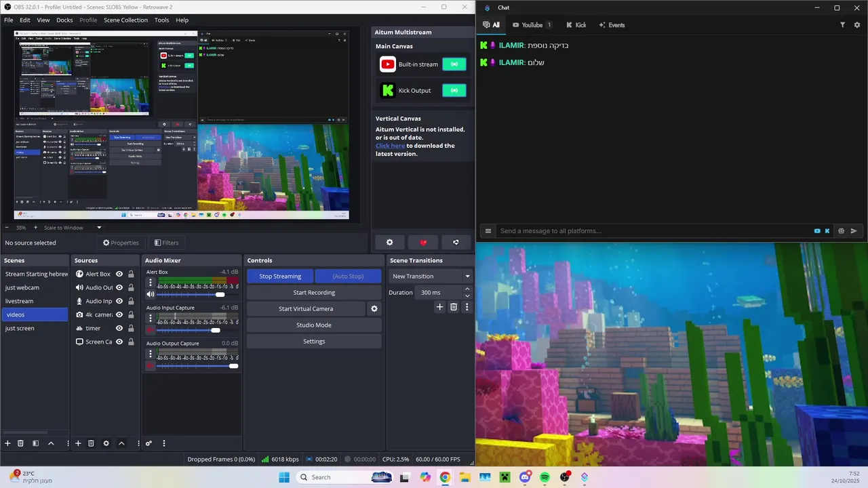Open the New Transition dropdown
Viewport: 868px width, 488px height.
(431, 276)
